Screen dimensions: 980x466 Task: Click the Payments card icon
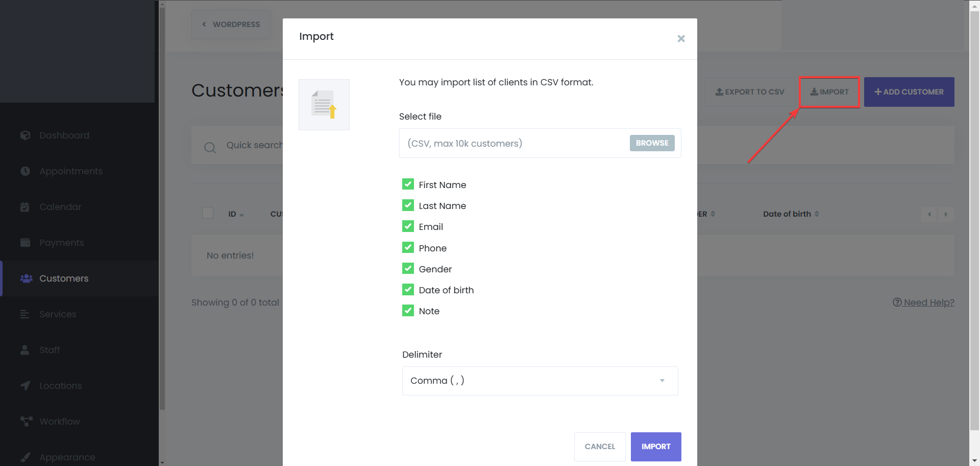point(25,243)
